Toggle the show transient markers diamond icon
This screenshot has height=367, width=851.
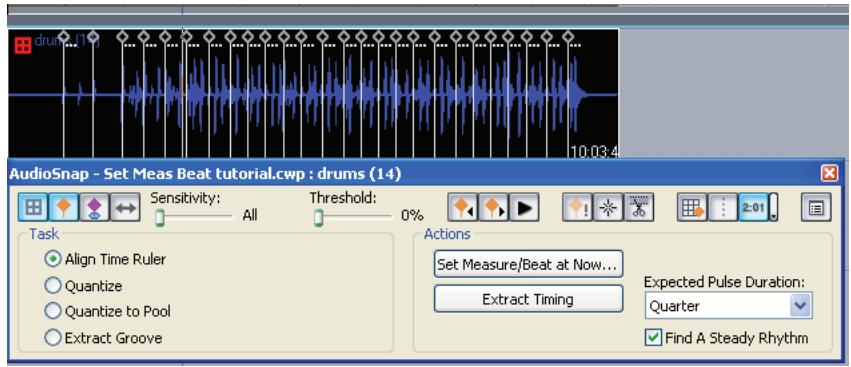[64, 207]
